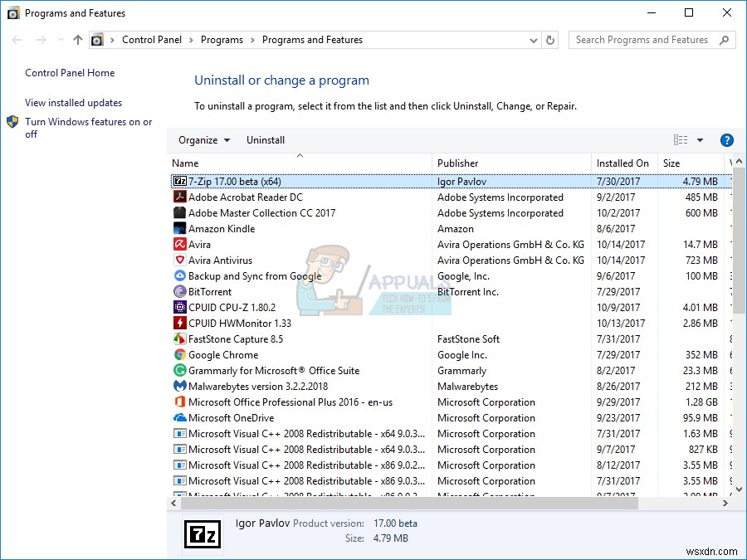The width and height of the screenshot is (747, 560).
Task: Click the Control Panel breadcrumb
Action: (x=152, y=40)
